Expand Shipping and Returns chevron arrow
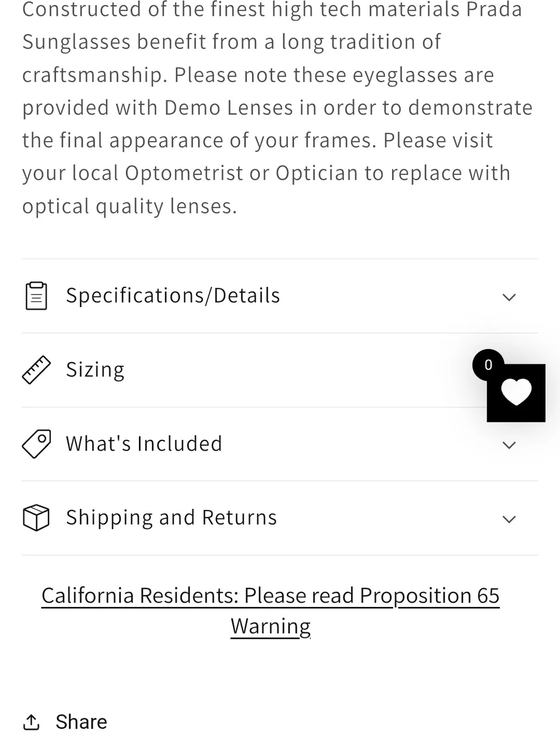 click(509, 519)
